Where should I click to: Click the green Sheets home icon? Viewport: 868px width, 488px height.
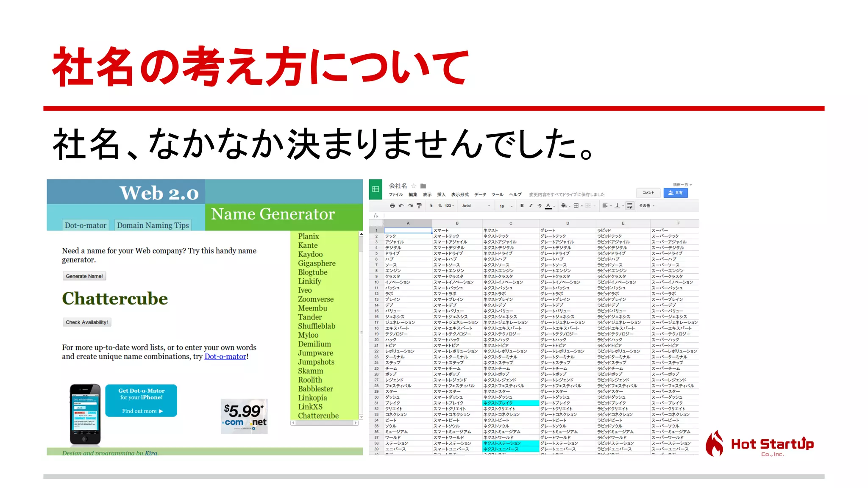click(376, 189)
